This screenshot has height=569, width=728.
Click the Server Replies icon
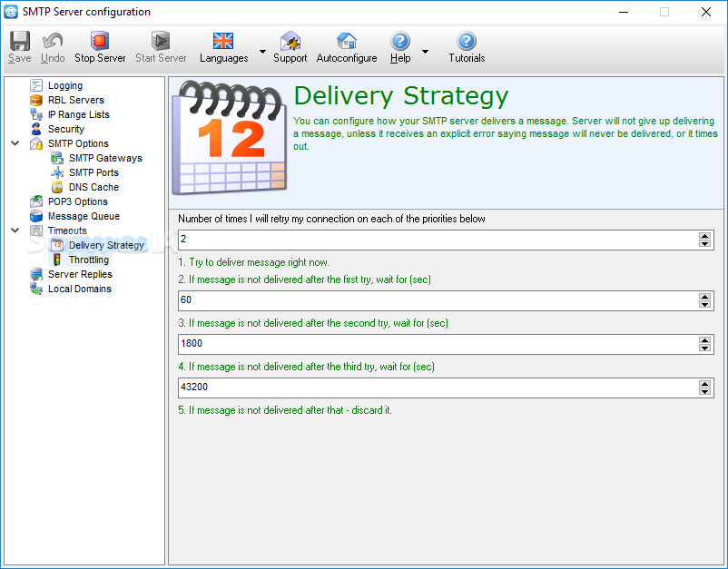point(36,274)
